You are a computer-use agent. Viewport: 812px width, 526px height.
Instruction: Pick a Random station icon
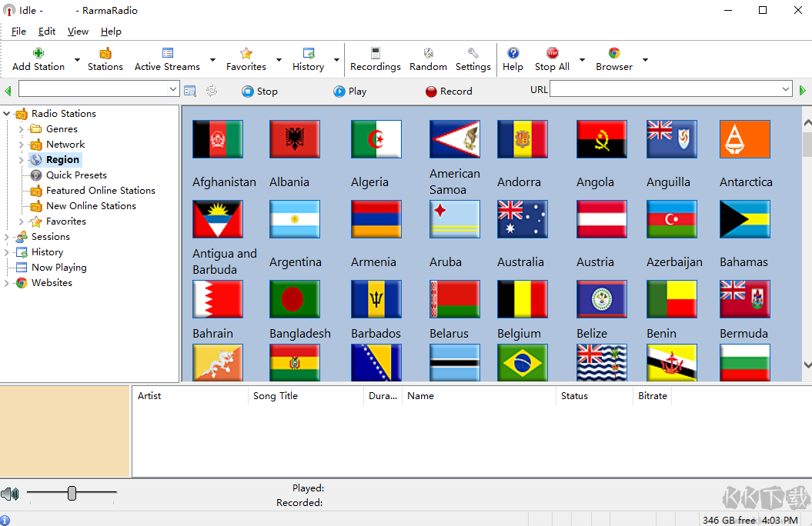428,53
